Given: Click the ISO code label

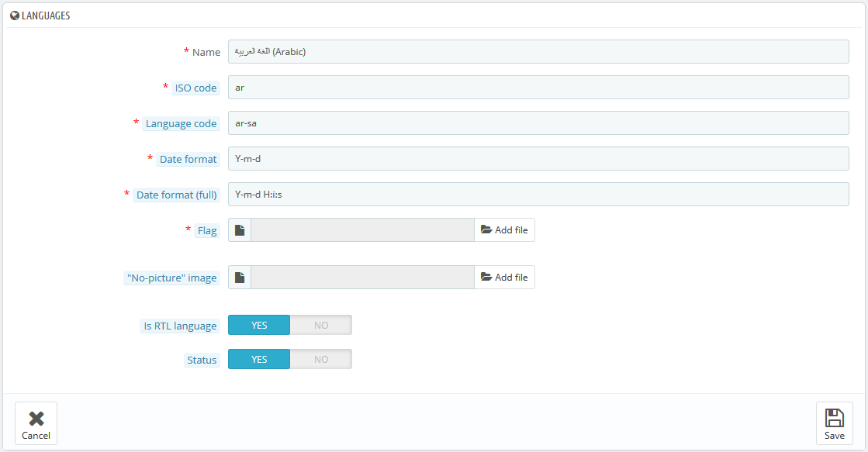Looking at the screenshot, I should tap(195, 88).
